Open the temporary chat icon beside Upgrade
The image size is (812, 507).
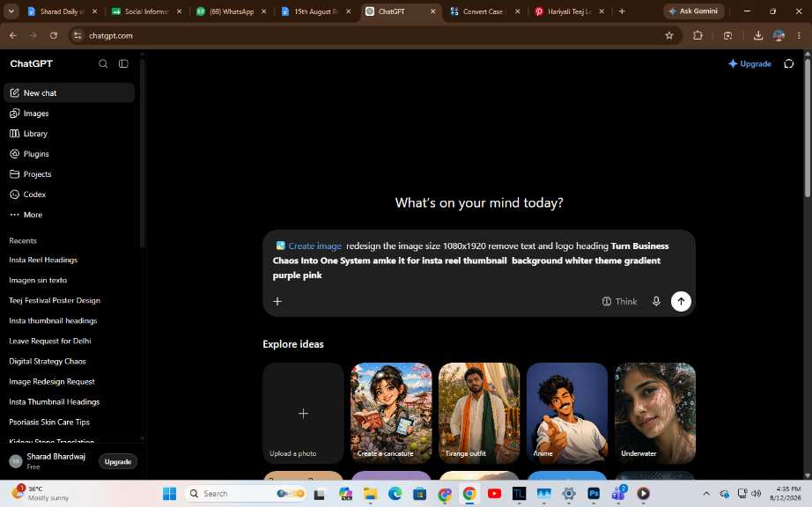788,63
